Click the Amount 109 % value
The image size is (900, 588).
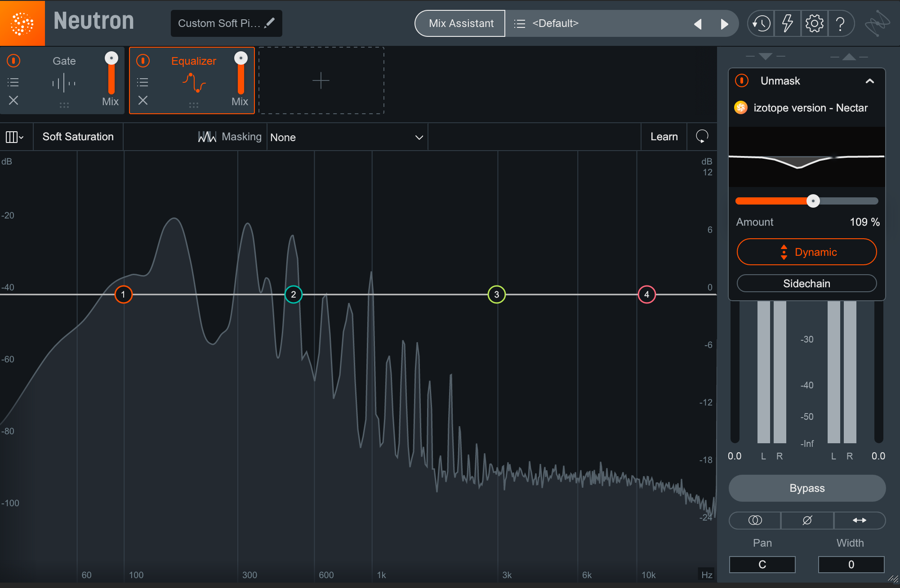click(x=864, y=222)
